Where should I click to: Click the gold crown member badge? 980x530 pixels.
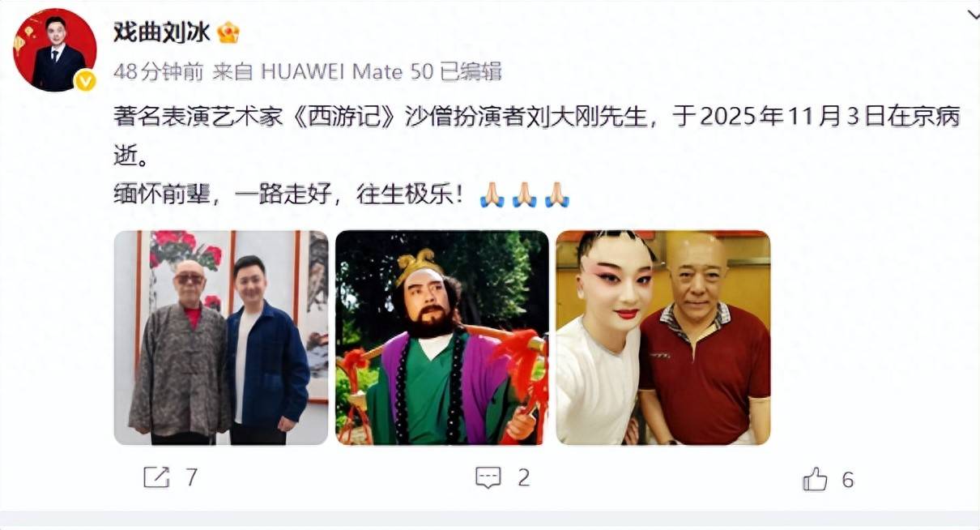pos(229,33)
